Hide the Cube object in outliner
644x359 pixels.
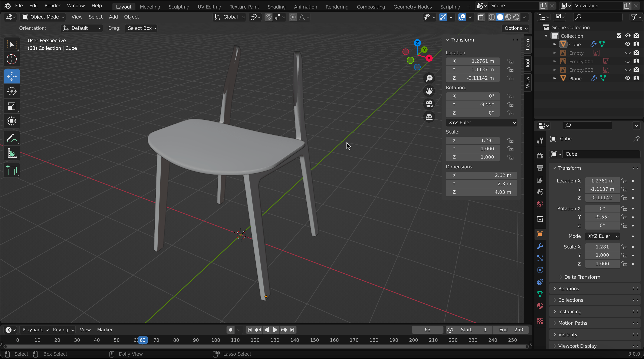(628, 44)
